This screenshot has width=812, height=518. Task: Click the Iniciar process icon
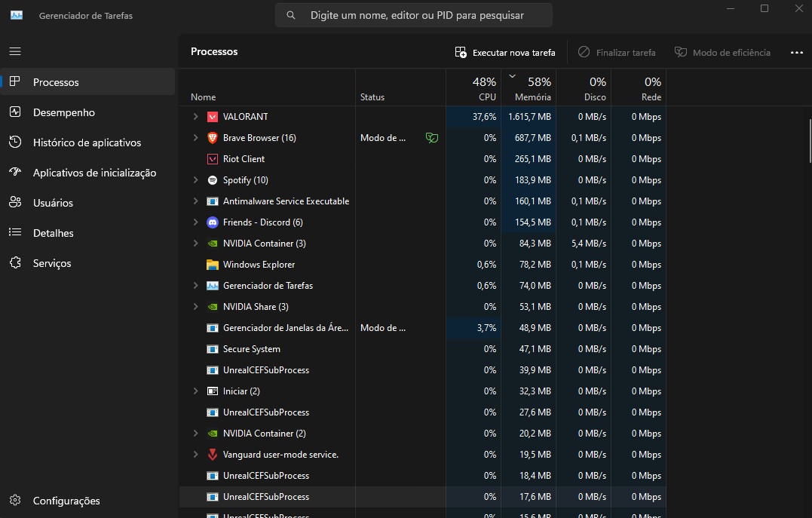[x=213, y=391]
